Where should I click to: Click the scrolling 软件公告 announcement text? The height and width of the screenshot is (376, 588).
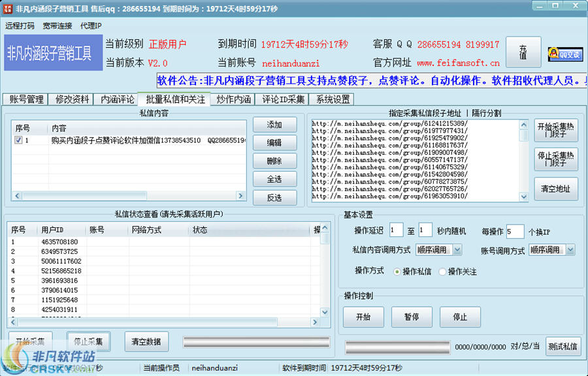coord(372,80)
